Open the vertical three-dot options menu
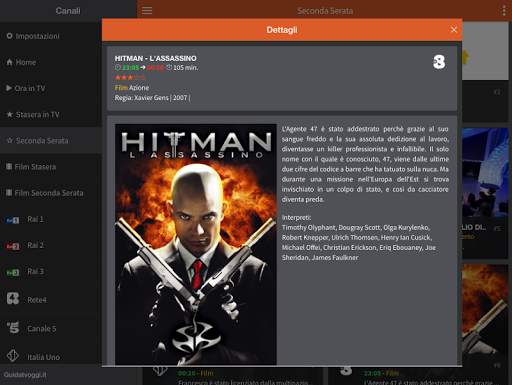Image resolution: width=512 pixels, height=385 pixels. (504, 11)
